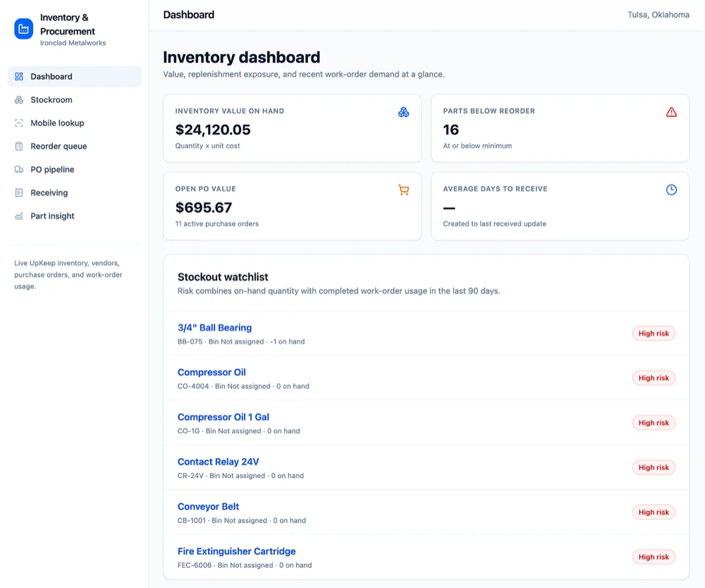Click 'At or below minimum' caption
This screenshot has height=588, width=705.
click(477, 146)
